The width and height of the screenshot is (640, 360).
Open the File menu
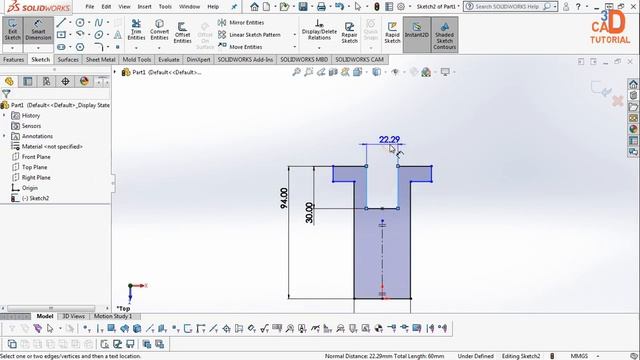click(89, 7)
